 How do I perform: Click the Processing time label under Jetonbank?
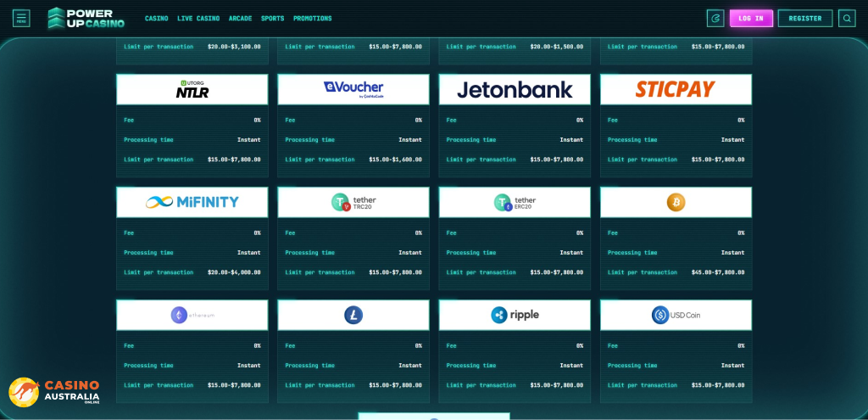[x=471, y=140]
